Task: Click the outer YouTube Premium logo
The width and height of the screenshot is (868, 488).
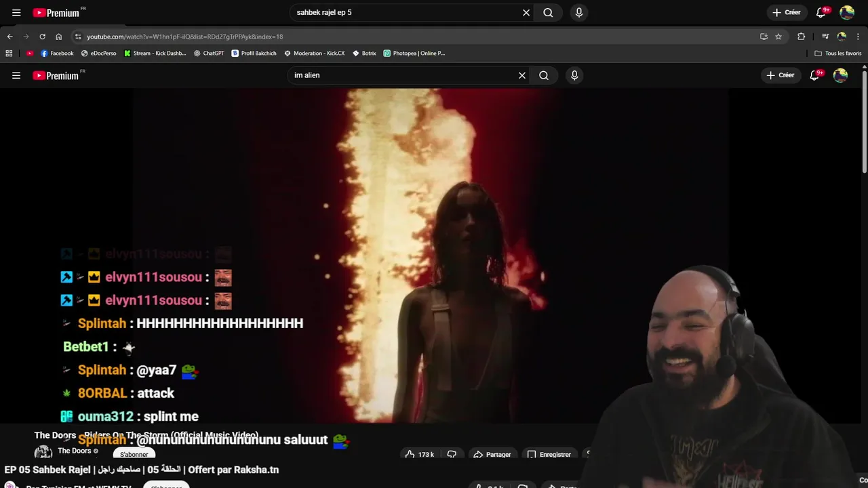Action: (x=56, y=12)
